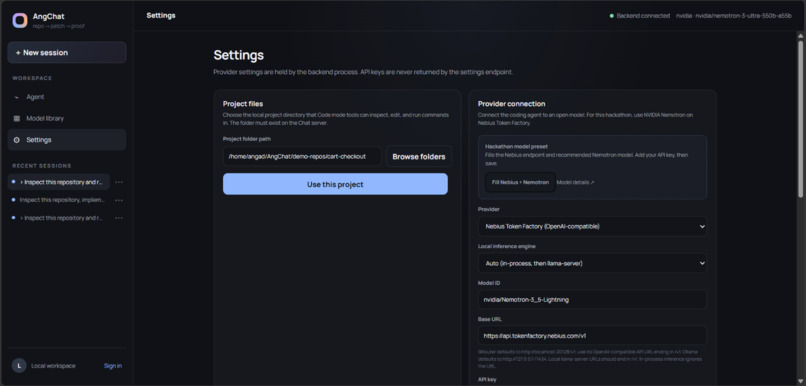Click the 'Local workspace' label
The width and height of the screenshot is (806, 386).
coord(53,366)
